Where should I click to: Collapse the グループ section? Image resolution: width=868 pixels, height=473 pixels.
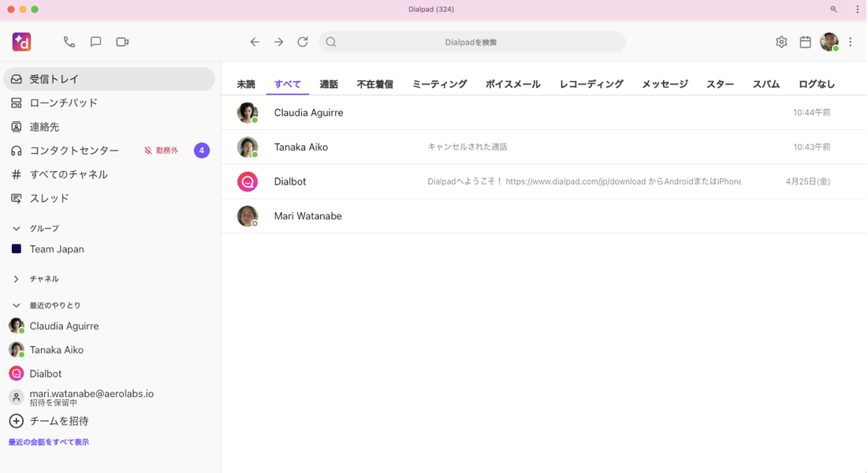coord(17,228)
